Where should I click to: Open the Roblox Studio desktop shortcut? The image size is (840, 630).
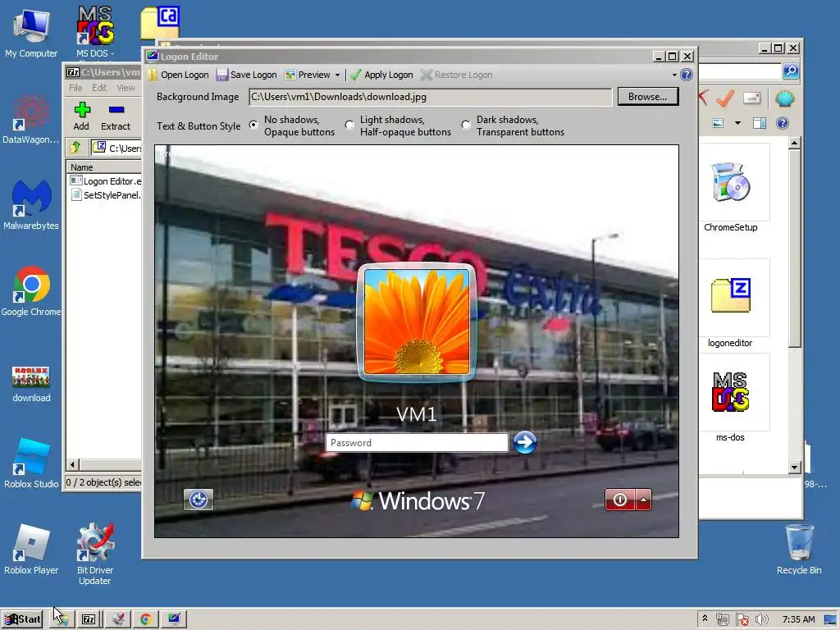click(x=31, y=463)
